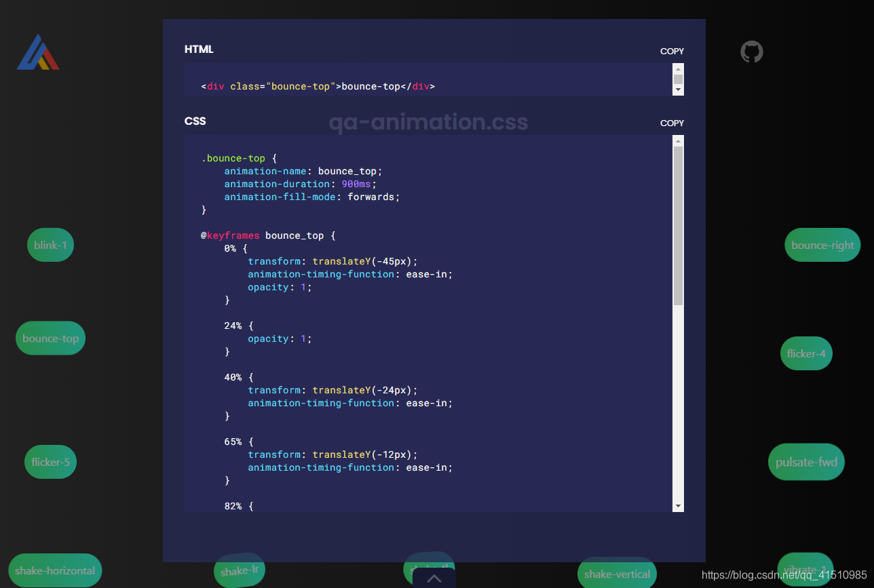Click the animation-duration 900ms line
874x588 pixels.
300,184
